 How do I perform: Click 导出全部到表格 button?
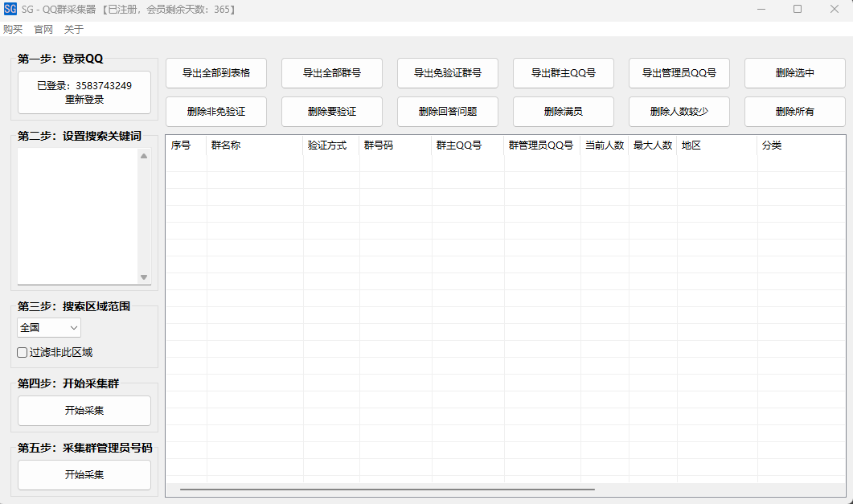point(216,73)
